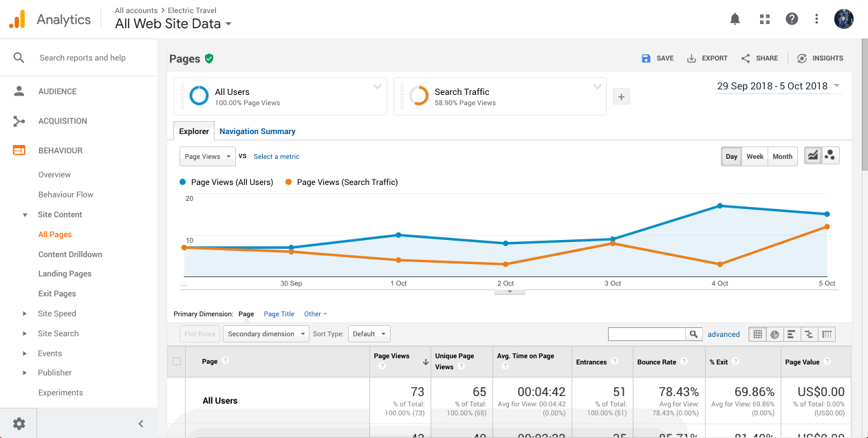Image resolution: width=868 pixels, height=438 pixels.
Task: Click the Select a metric link
Action: point(276,157)
